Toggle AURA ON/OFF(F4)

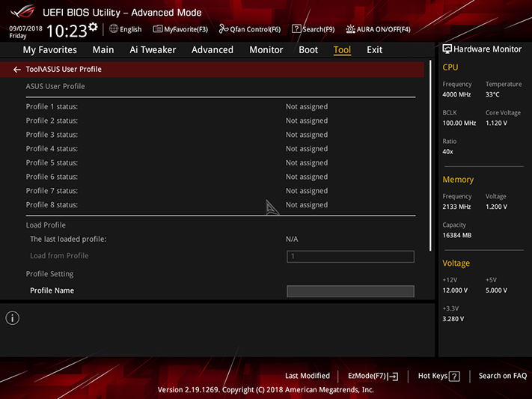[379, 29]
